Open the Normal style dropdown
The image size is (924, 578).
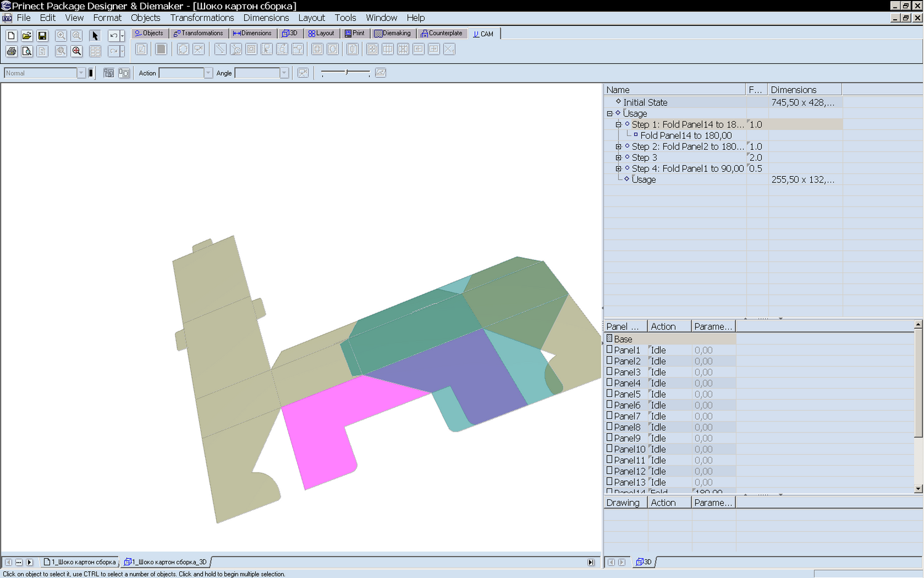pyautogui.click(x=81, y=73)
